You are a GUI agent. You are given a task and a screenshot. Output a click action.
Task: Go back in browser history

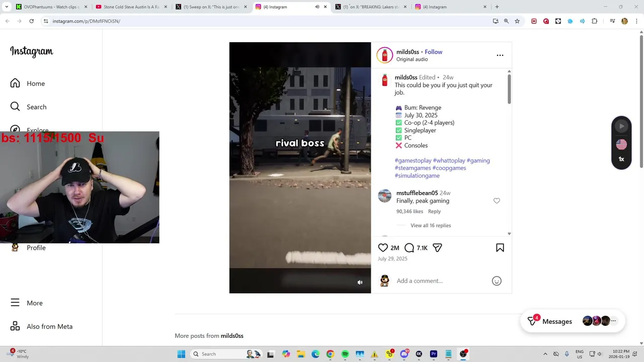tap(8, 21)
